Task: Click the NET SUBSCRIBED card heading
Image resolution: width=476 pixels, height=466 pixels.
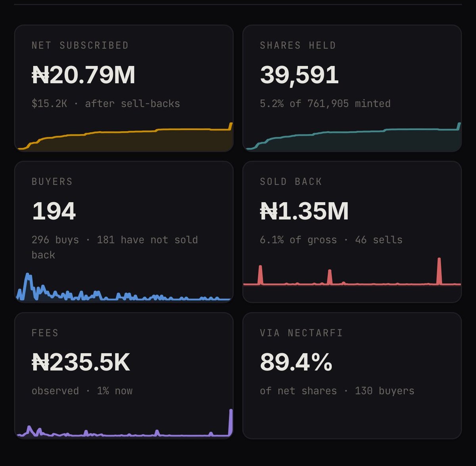Action: [80, 46]
